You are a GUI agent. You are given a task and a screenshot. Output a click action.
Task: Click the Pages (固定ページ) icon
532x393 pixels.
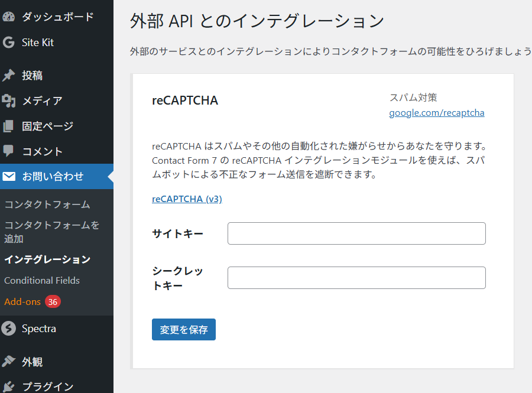pos(9,126)
